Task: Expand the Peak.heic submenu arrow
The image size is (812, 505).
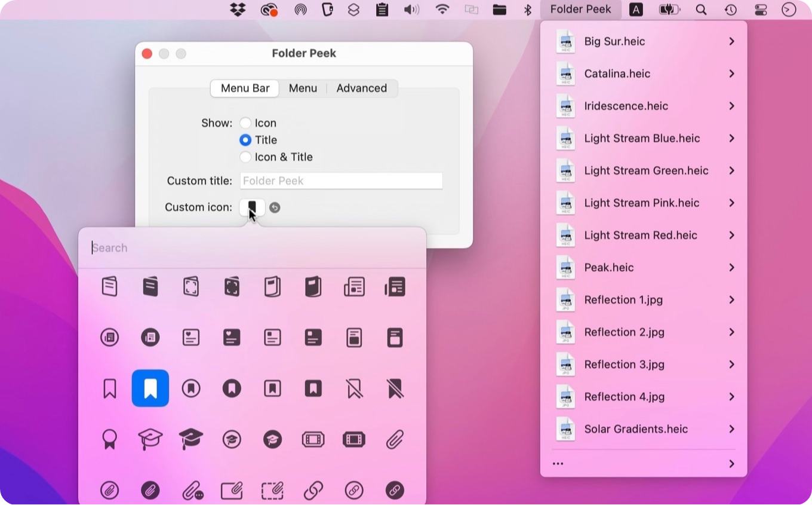Action: (x=731, y=267)
